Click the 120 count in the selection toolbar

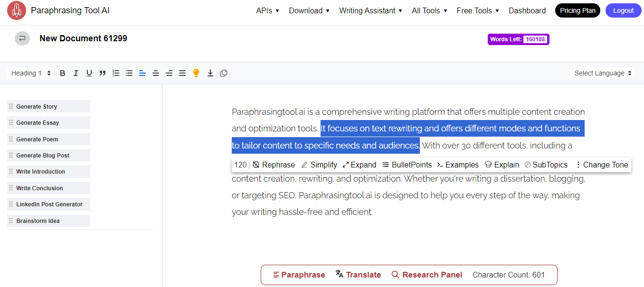pyautogui.click(x=241, y=165)
